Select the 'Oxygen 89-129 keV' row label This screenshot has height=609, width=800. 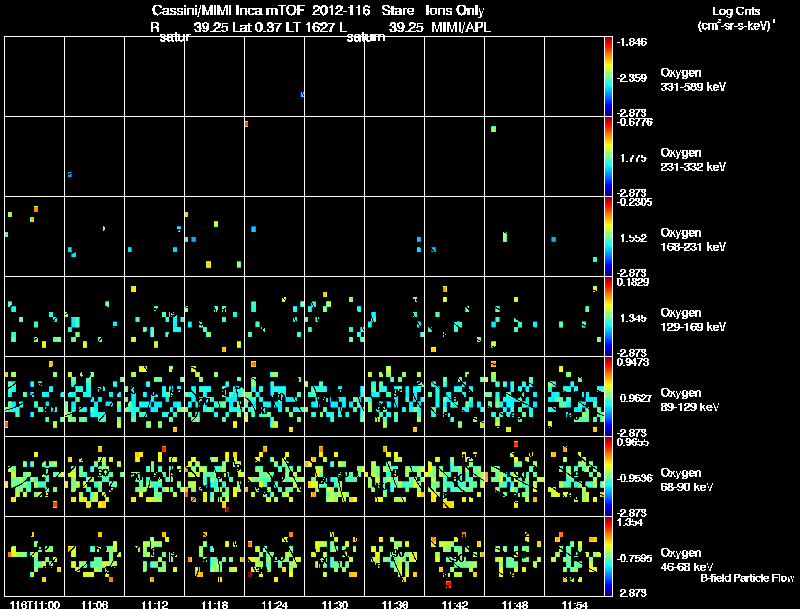point(690,400)
